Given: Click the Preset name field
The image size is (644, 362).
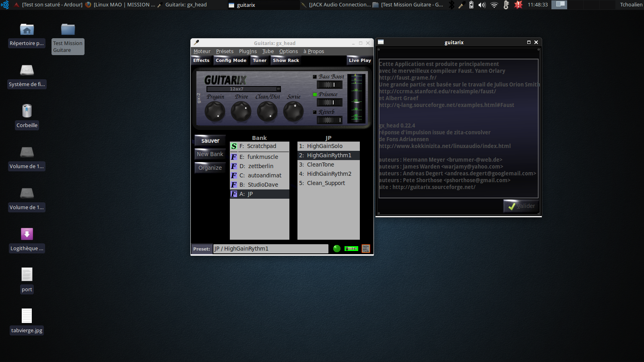Looking at the screenshot, I should coord(271,249).
